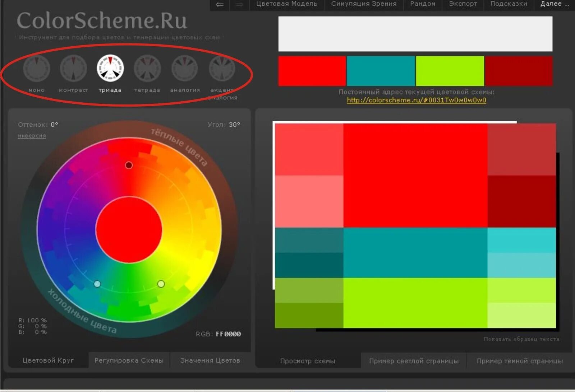Click the large teal block in scheme preview
The width and height of the screenshot is (575, 392).
click(x=415, y=253)
